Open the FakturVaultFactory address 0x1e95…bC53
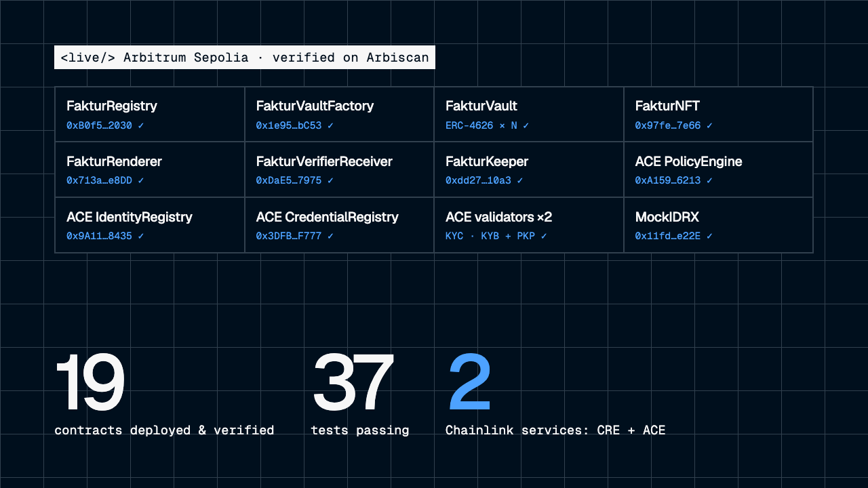Image resolution: width=868 pixels, height=488 pixels. click(x=295, y=126)
